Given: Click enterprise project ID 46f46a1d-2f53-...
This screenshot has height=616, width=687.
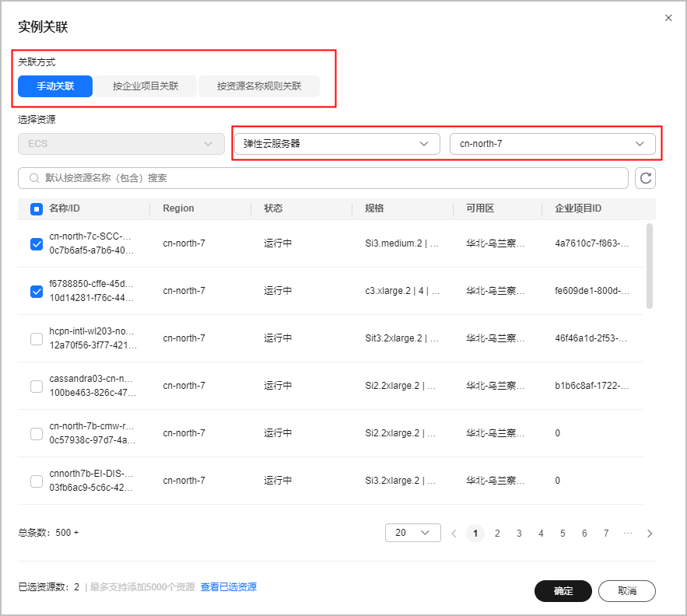Looking at the screenshot, I should click(x=591, y=338).
